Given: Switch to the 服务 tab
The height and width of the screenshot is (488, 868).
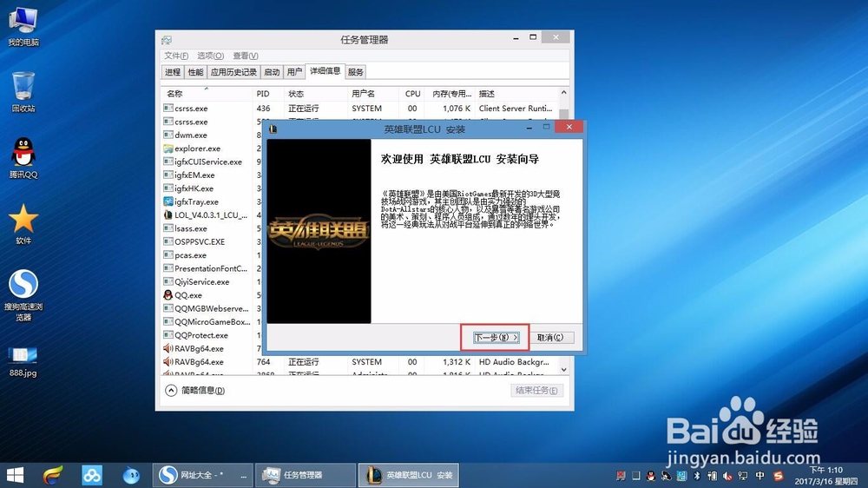Looking at the screenshot, I should pyautogui.click(x=355, y=72).
